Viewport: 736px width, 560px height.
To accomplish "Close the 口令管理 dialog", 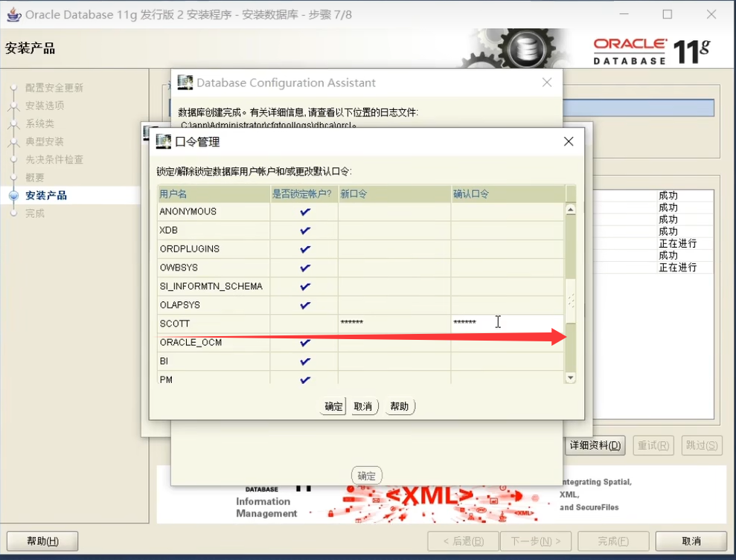I will (569, 141).
